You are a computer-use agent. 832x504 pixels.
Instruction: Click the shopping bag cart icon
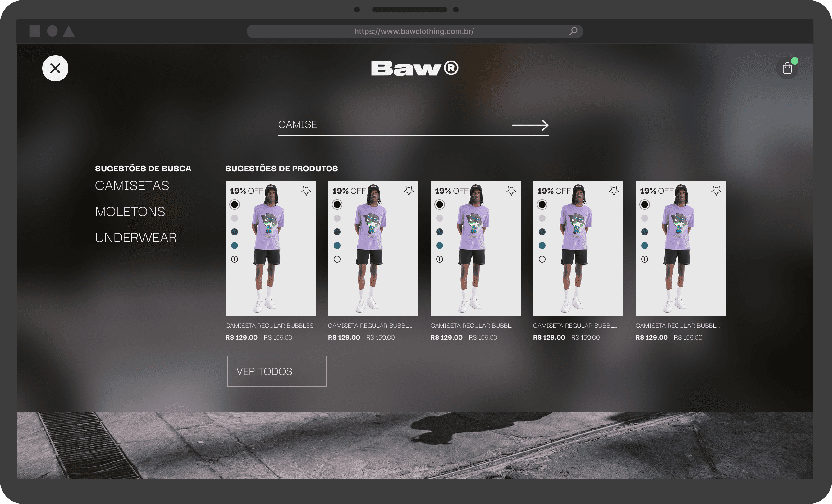[x=787, y=68]
